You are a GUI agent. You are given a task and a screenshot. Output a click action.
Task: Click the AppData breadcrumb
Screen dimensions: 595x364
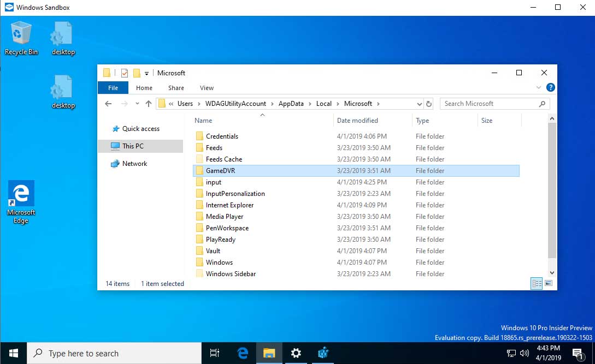(291, 104)
